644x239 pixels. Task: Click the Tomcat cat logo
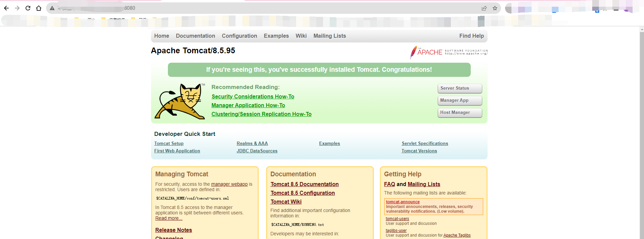pyautogui.click(x=180, y=101)
